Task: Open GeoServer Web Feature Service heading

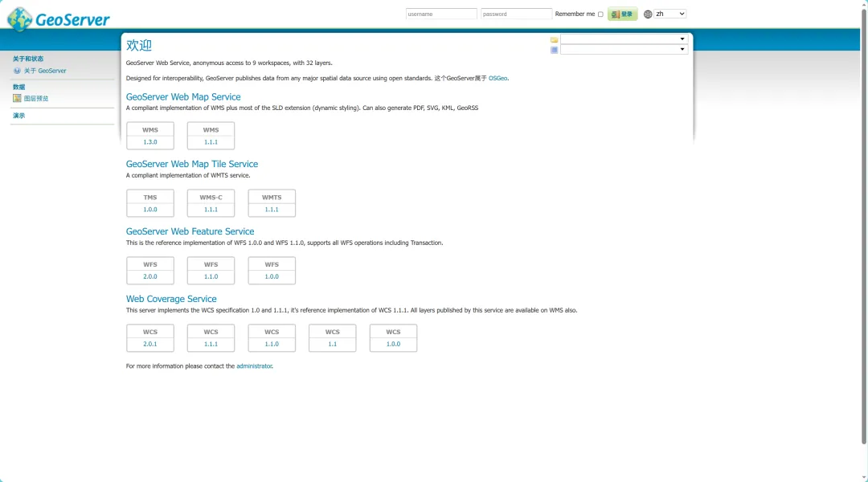Action: click(x=190, y=231)
